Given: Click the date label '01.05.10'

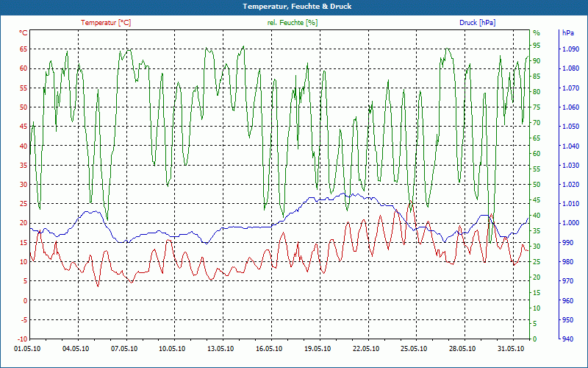Looking at the screenshot, I should [27, 349].
